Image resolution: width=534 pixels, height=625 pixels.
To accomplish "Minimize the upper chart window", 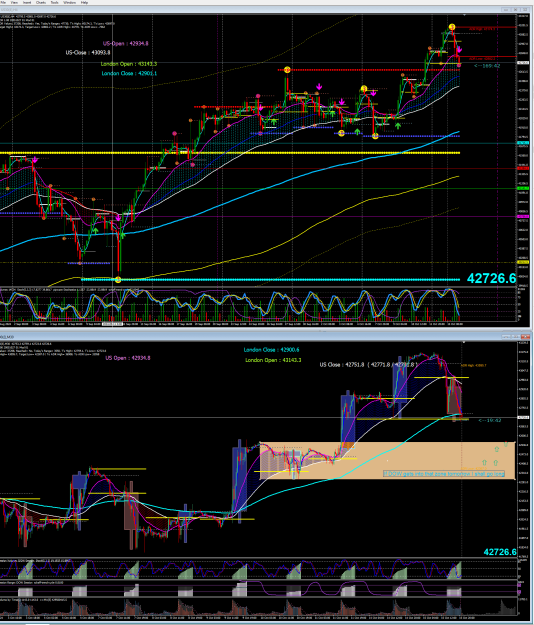I will pos(506,10).
